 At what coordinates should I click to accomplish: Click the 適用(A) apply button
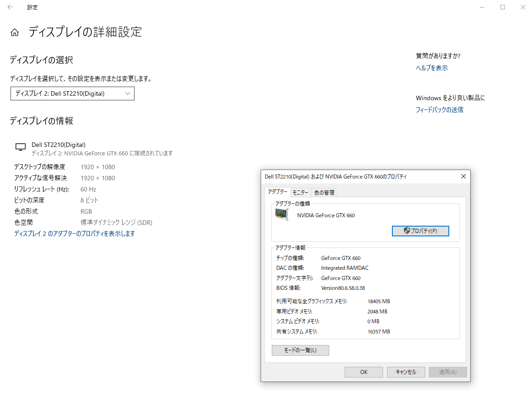[x=448, y=372]
